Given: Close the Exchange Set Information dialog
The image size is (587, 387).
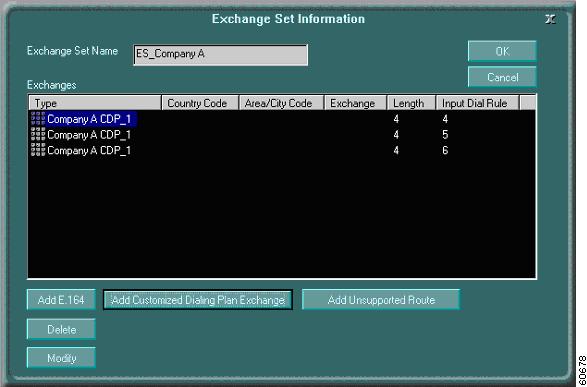Looking at the screenshot, I should click(550, 19).
